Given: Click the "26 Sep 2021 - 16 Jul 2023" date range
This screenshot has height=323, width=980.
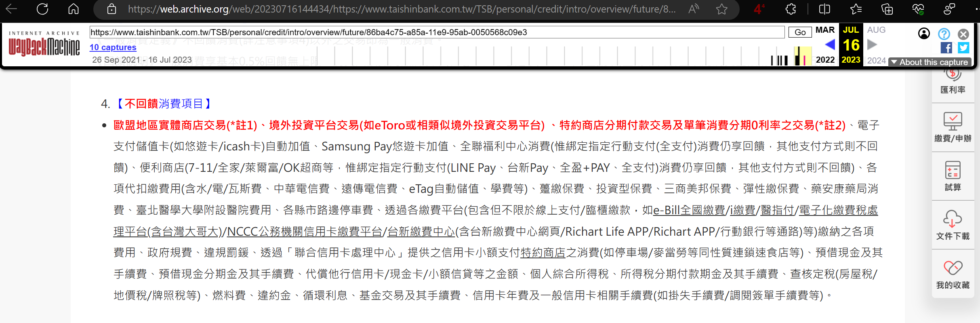Looking at the screenshot, I should 142,60.
